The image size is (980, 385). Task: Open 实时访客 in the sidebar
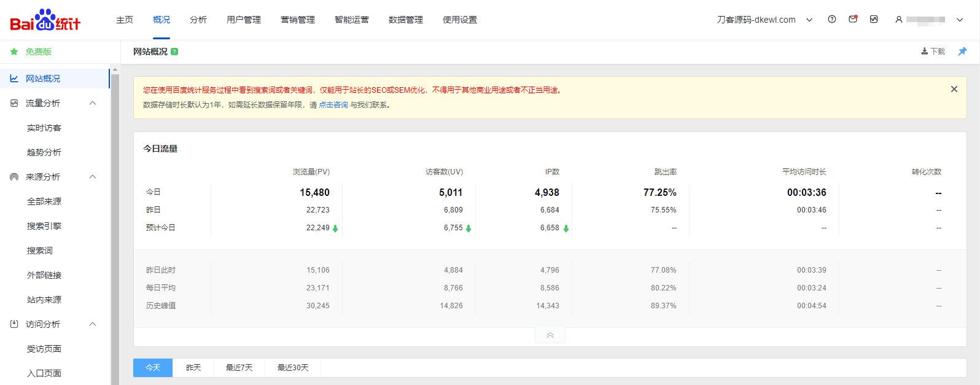(x=44, y=128)
